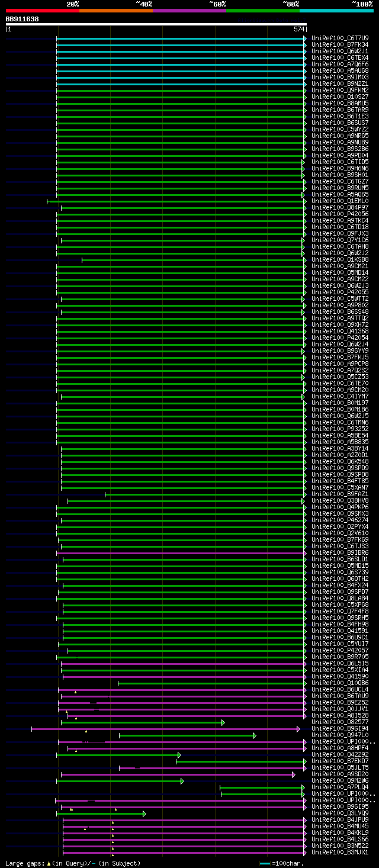Viewport: 379px width, 868px height.
Task: Click the cyan =100char scale marker in the footer
Action: pos(265,863)
